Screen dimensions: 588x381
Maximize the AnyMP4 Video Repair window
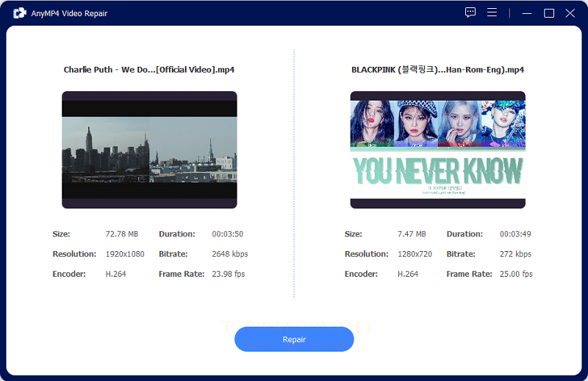pos(549,13)
